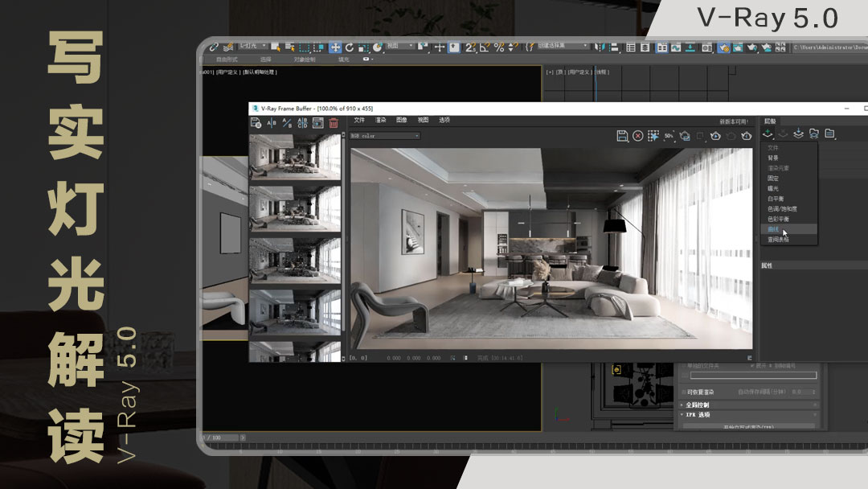Open the 渲染 menu in frame buffer
This screenshot has width=868, height=489.
tap(380, 120)
